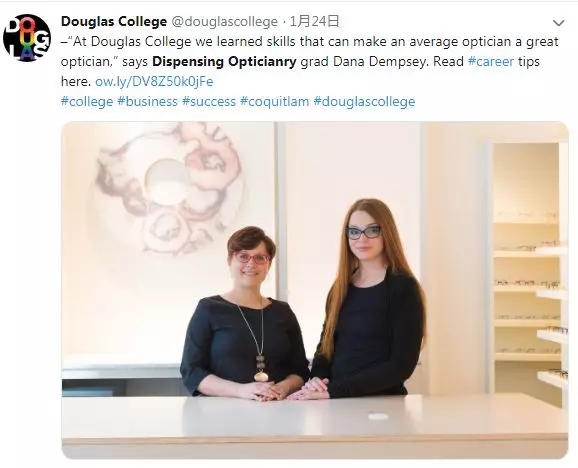Open the ow.ly/DV8Z50k0jFe link
Screen dimensions: 578x468
[x=154, y=81]
